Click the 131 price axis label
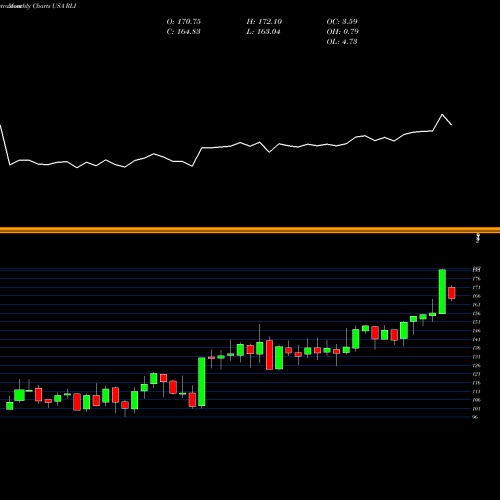 [x=477, y=357]
